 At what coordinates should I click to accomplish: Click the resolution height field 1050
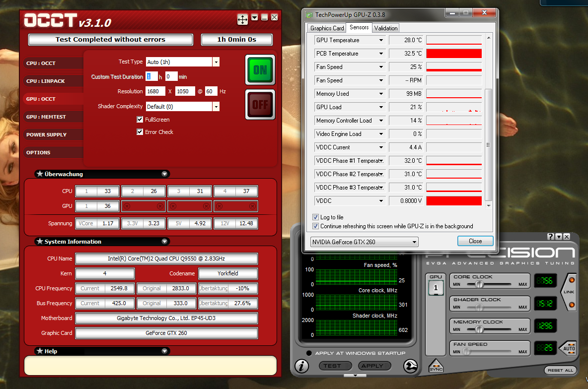(185, 91)
